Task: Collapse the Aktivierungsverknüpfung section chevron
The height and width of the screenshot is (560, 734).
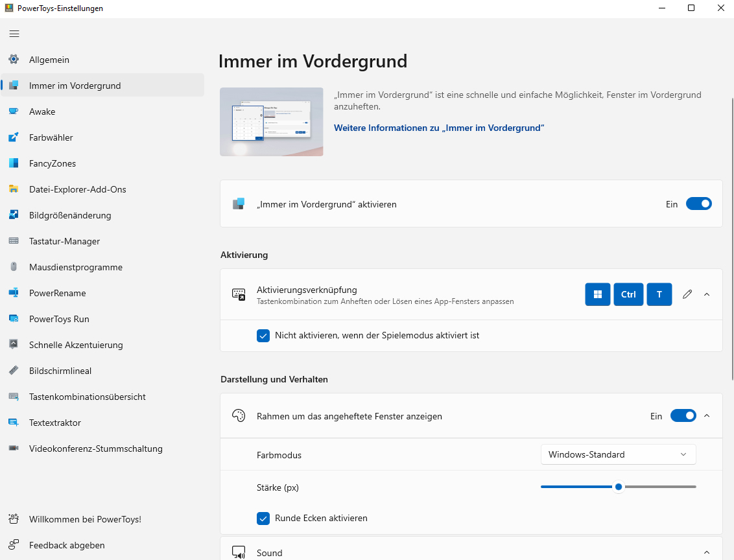Action: 707,294
